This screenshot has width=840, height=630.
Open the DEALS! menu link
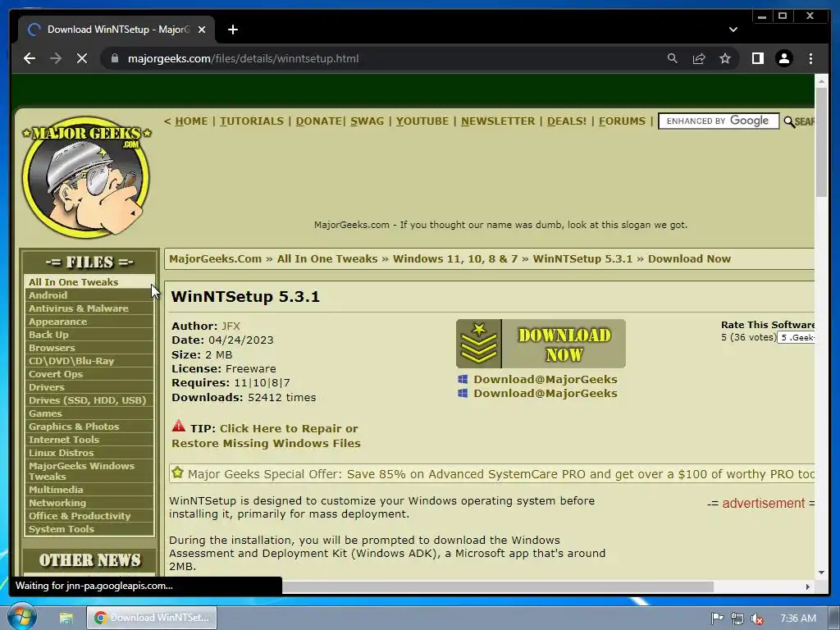[566, 121]
